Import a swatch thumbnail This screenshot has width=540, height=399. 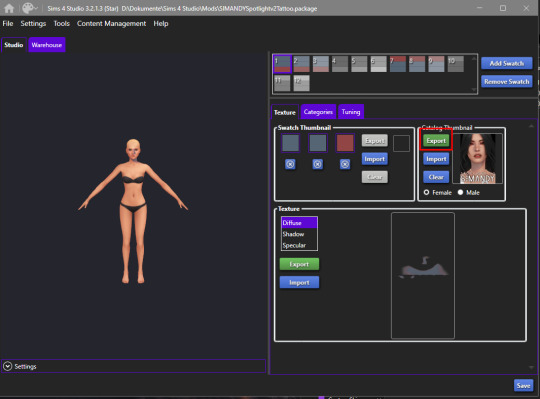[375, 159]
